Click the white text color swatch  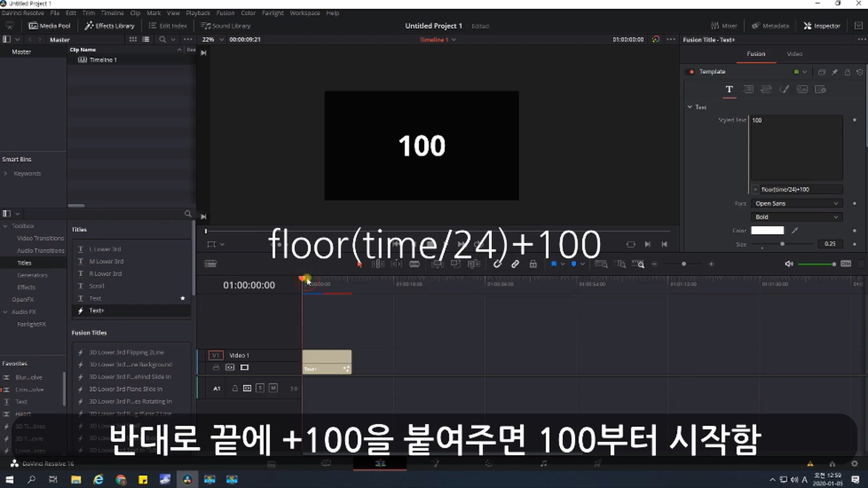click(767, 230)
